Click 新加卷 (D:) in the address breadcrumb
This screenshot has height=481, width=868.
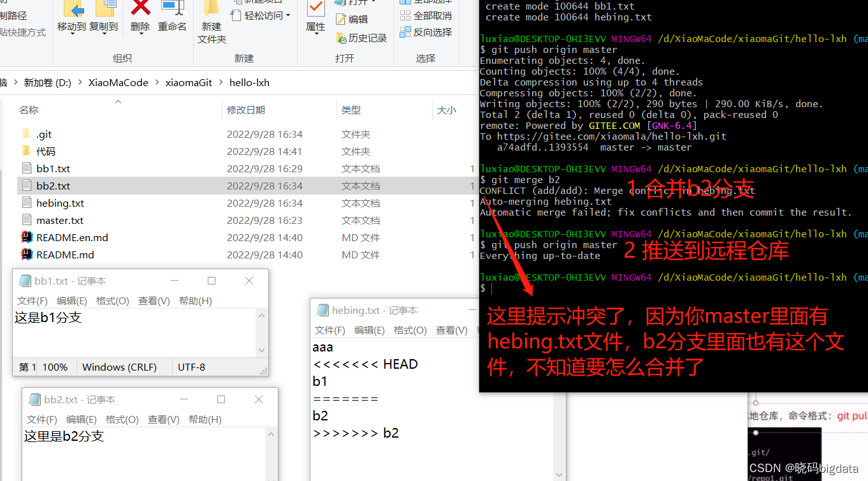[47, 82]
